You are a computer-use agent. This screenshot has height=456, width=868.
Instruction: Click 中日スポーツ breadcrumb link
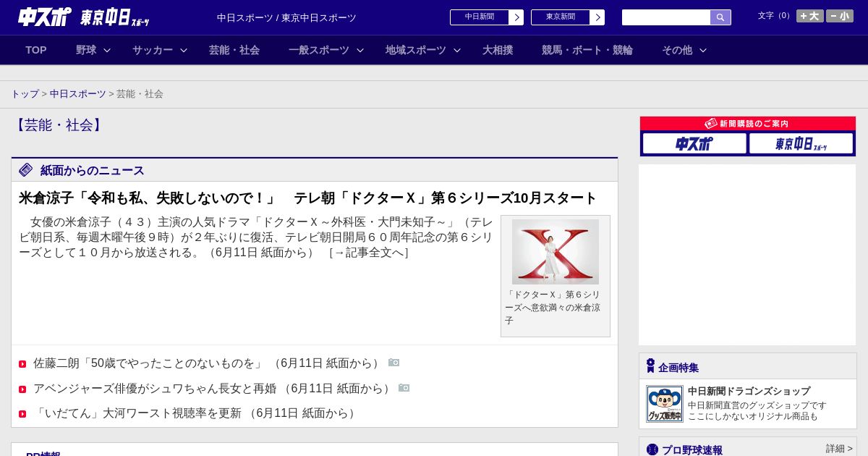[78, 94]
